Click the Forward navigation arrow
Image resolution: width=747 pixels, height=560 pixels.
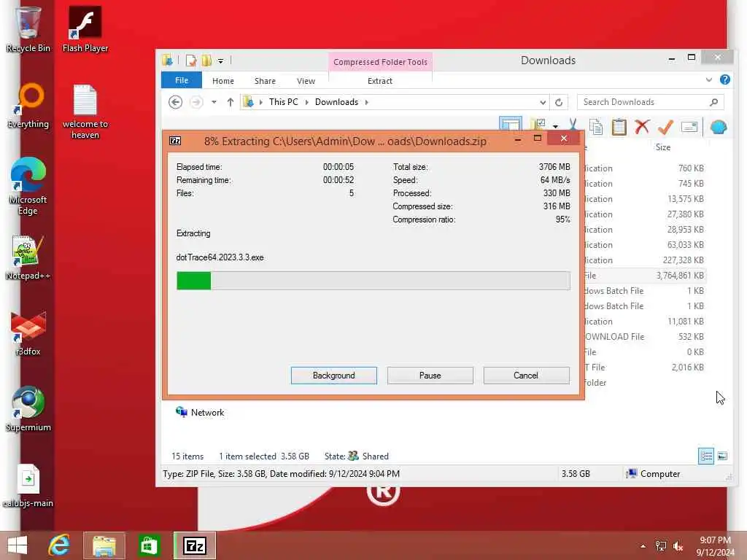(x=196, y=102)
